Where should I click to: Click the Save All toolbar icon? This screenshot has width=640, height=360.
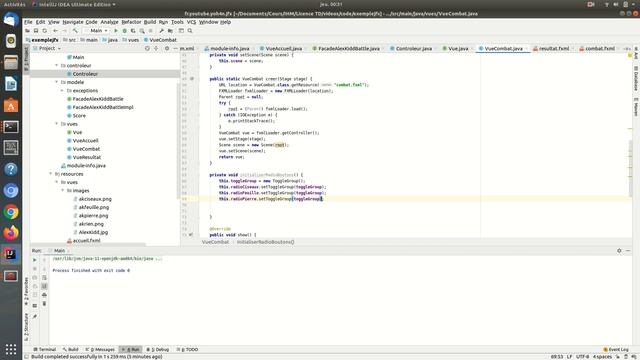pos(36,31)
